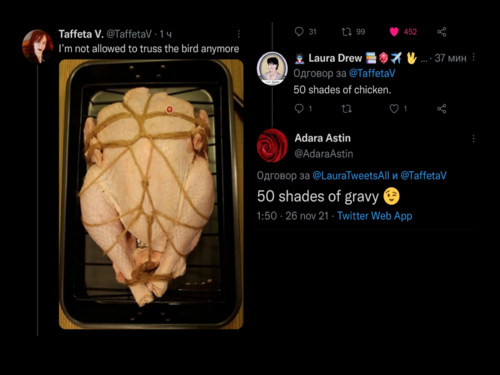Open Taffeta V.'s red-haired profile avatar
The width and height of the screenshot is (500, 375).
(37, 46)
